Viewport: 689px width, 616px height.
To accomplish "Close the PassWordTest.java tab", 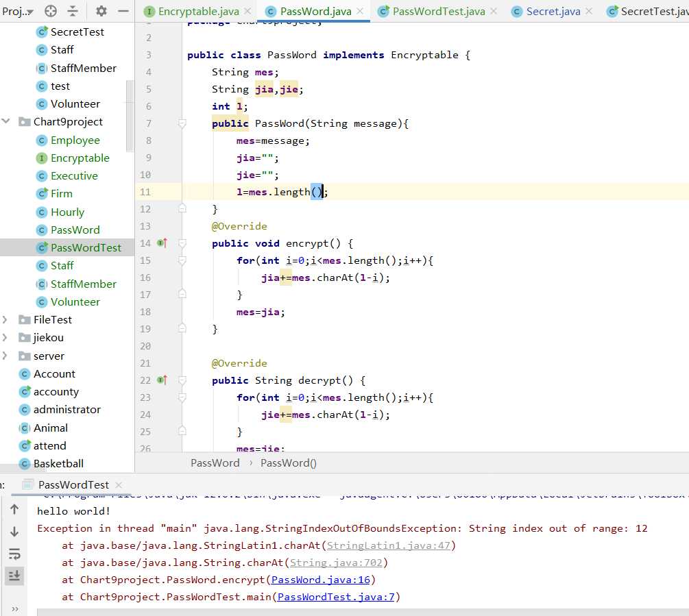I will pos(494,11).
